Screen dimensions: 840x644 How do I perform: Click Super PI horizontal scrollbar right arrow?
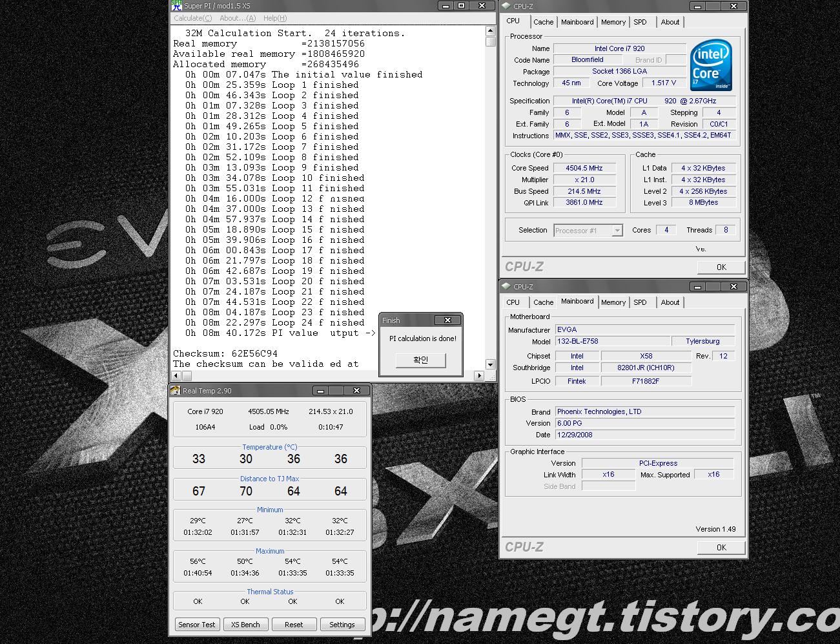coord(479,375)
